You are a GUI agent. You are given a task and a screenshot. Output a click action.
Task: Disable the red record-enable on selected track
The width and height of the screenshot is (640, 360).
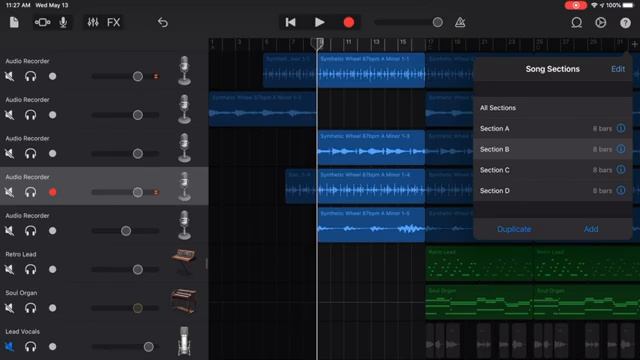click(52, 192)
